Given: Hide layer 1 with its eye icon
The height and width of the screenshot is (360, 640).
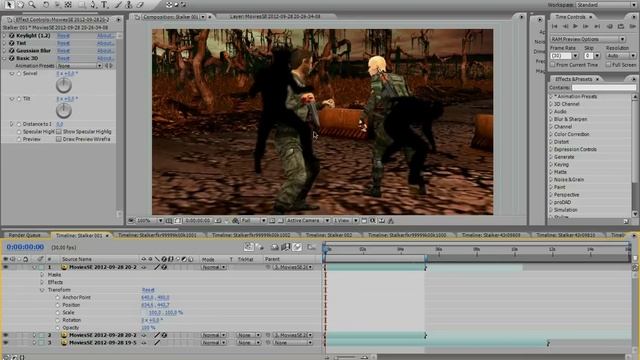Looking at the screenshot, I should [6, 267].
